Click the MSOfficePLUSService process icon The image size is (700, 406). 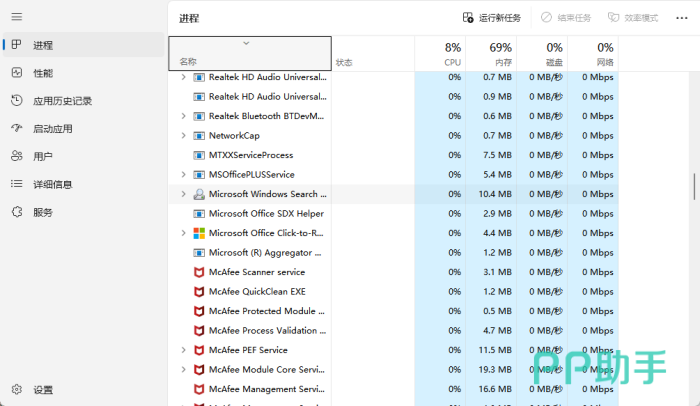click(x=199, y=175)
